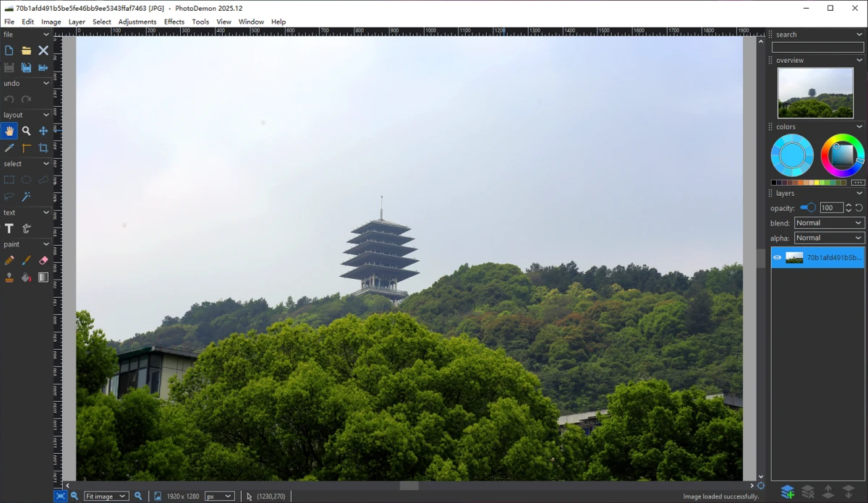
Task: Click the current color variants wheel
Action: pyautogui.click(x=792, y=155)
